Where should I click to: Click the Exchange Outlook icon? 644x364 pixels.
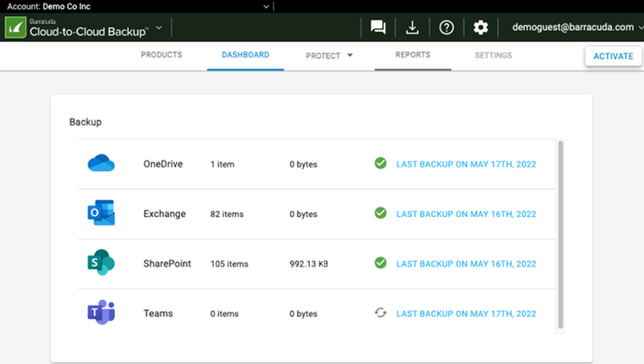(101, 213)
